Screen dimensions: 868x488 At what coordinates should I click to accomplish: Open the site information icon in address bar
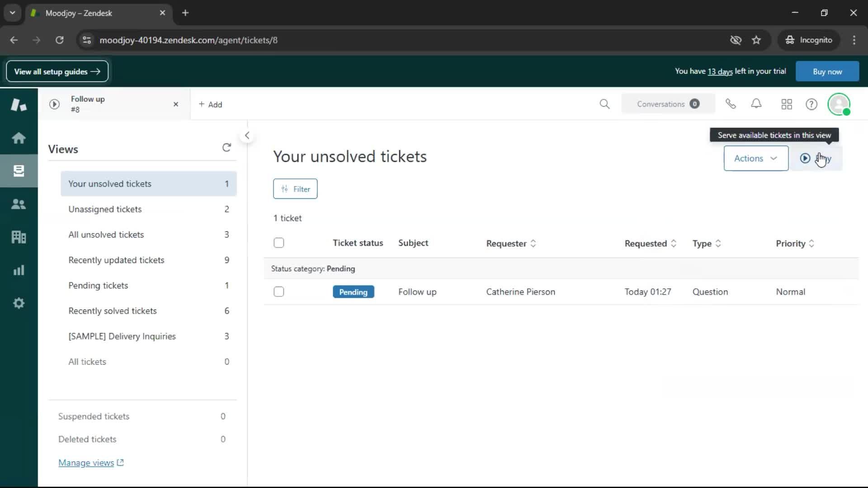click(87, 40)
